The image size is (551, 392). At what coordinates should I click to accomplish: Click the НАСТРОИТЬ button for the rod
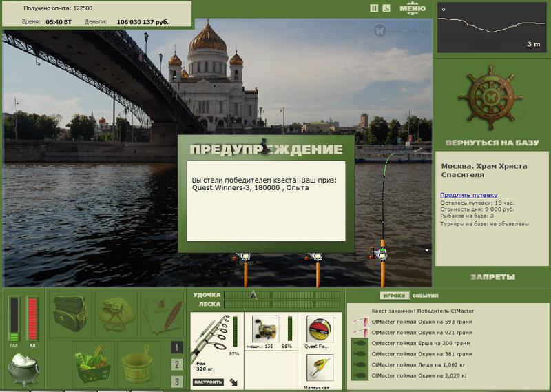point(208,382)
